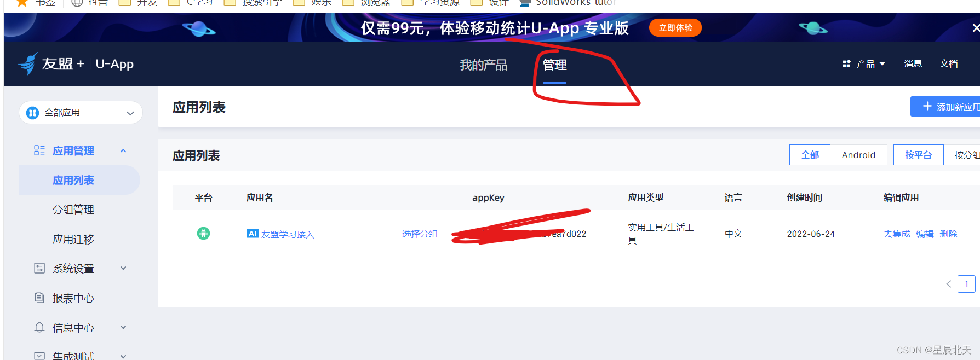Select page 1 in pagination
The width and height of the screenshot is (980, 360).
pos(966,284)
